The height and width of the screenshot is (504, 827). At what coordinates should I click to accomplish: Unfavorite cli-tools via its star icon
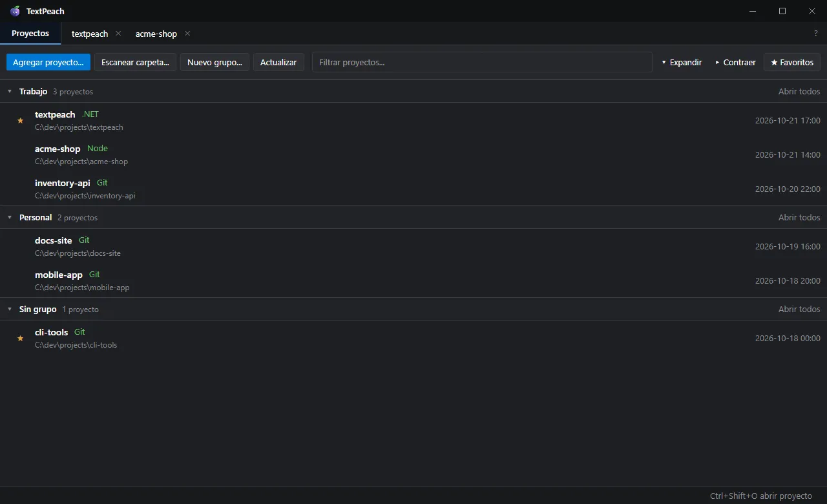[x=20, y=338]
